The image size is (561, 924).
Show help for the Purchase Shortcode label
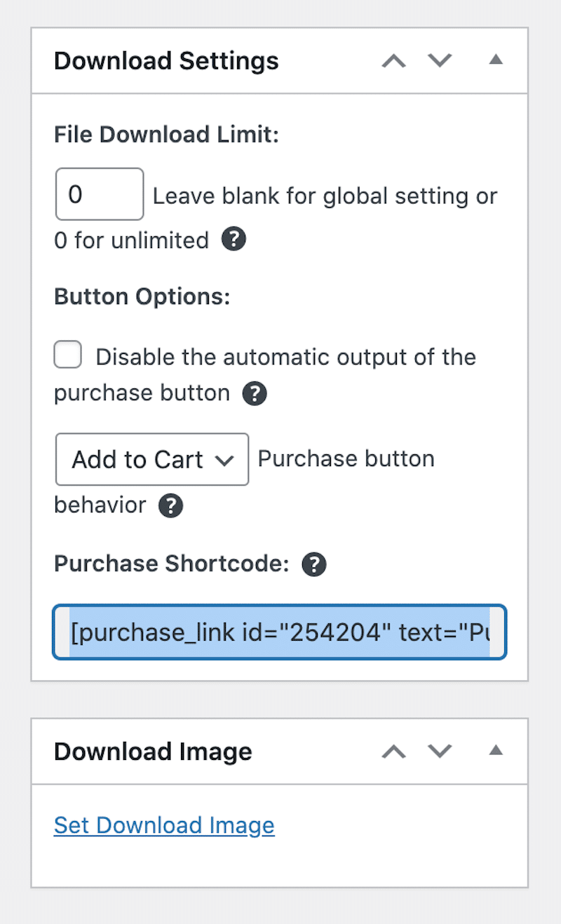(x=314, y=564)
